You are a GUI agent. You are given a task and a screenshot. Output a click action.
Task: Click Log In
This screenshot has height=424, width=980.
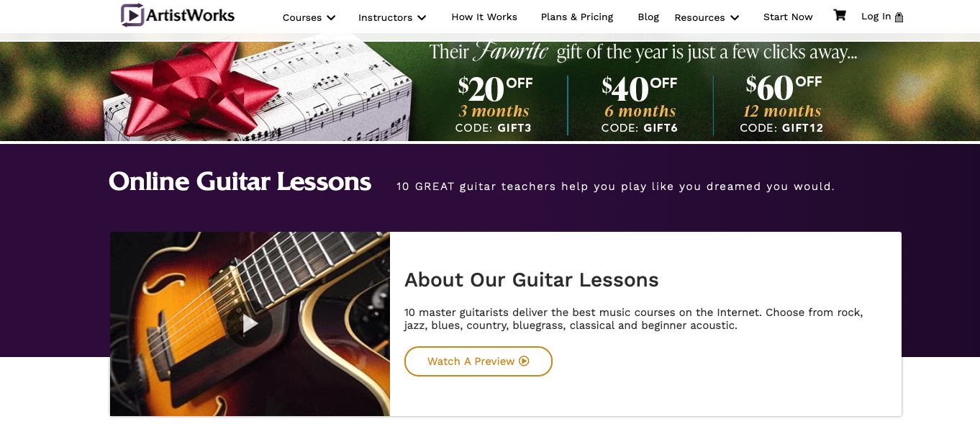[x=876, y=16]
